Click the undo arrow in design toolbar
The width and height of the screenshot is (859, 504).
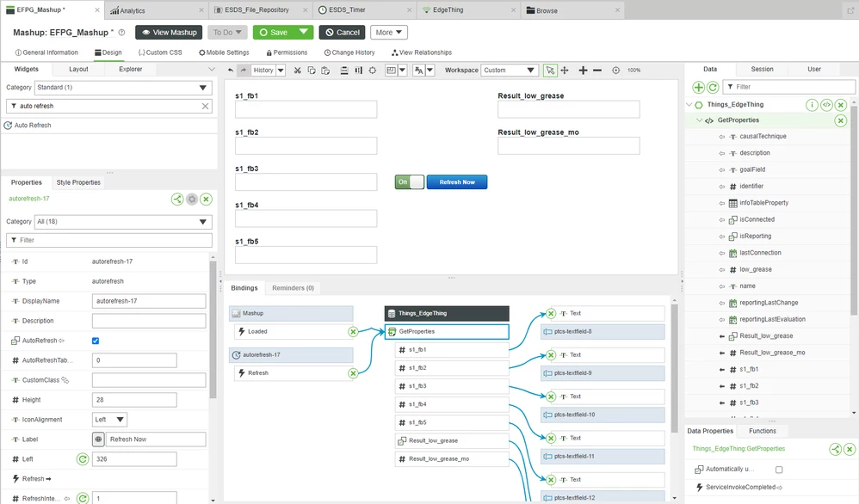[x=230, y=70]
